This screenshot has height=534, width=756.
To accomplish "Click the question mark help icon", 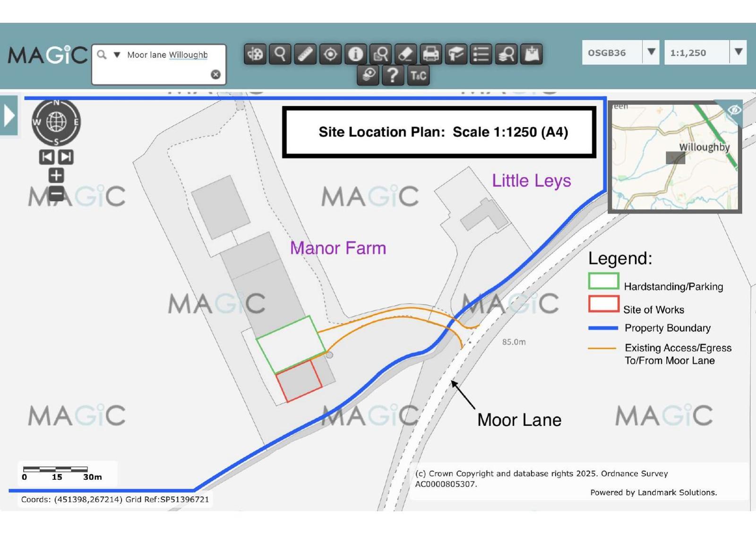I will pos(392,76).
